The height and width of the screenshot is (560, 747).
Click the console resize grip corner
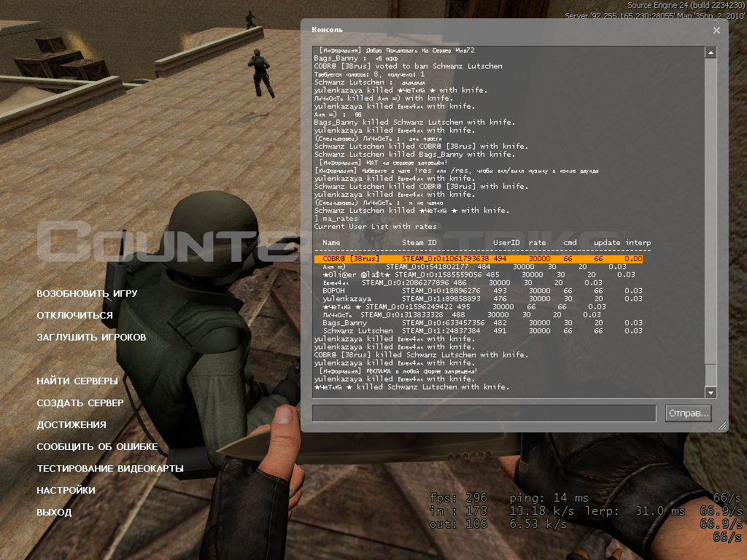(722, 426)
